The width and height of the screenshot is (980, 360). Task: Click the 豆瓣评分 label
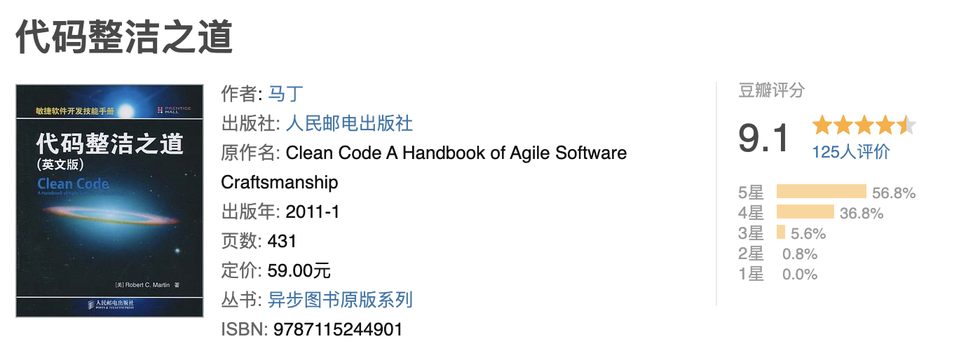click(x=771, y=90)
